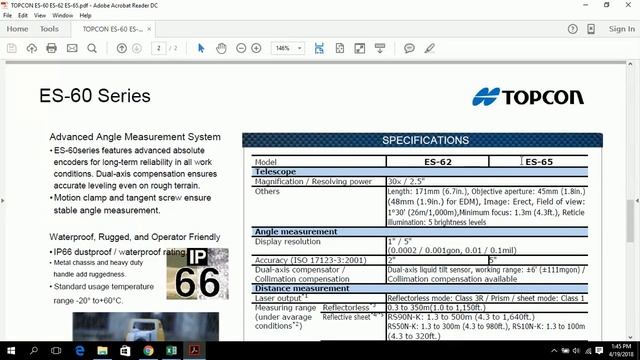Select the TOPCON ES-60 document tab
The width and height of the screenshot is (640, 360).
112,29
